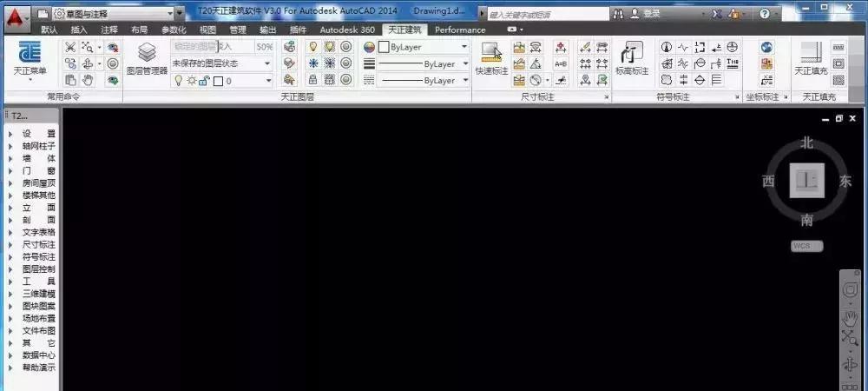Expand the 符号标注 panel launcher arrow

coord(738,97)
